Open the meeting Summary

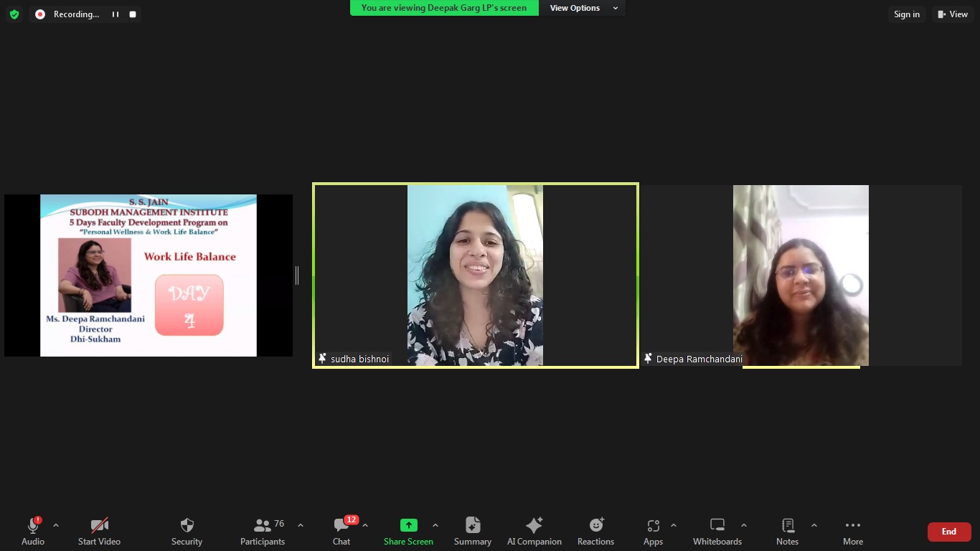[472, 532]
